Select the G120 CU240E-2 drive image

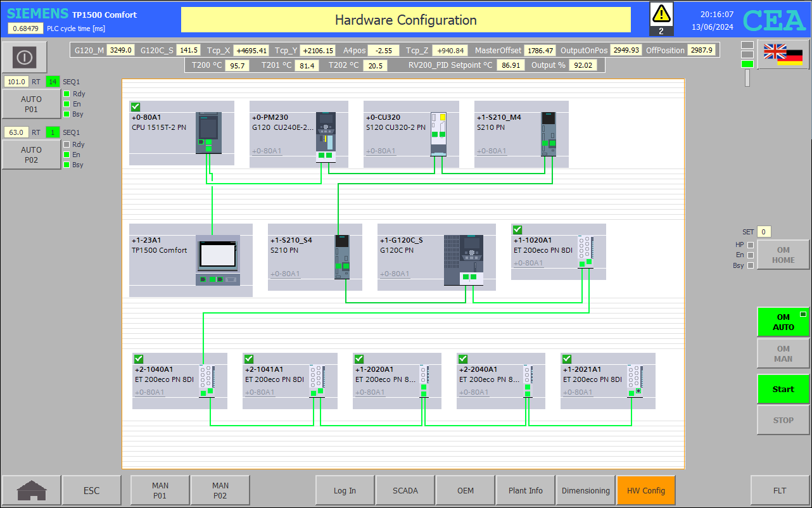[326, 136]
